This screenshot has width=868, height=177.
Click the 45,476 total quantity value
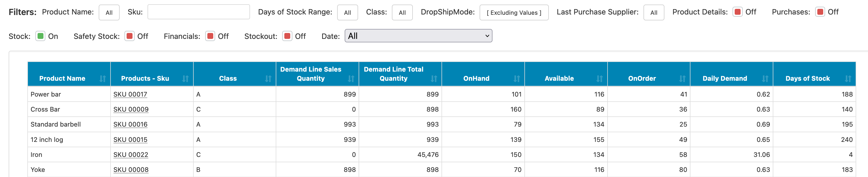[428, 155]
